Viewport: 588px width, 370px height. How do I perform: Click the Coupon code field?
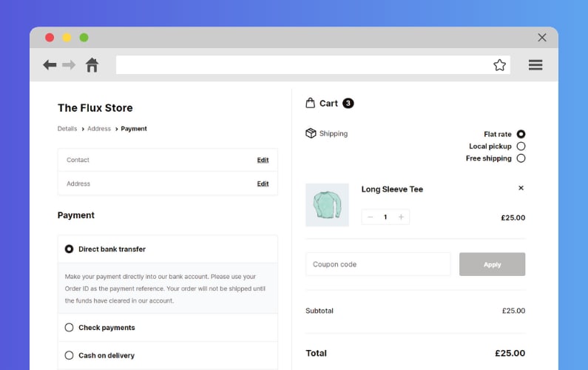[378, 264]
